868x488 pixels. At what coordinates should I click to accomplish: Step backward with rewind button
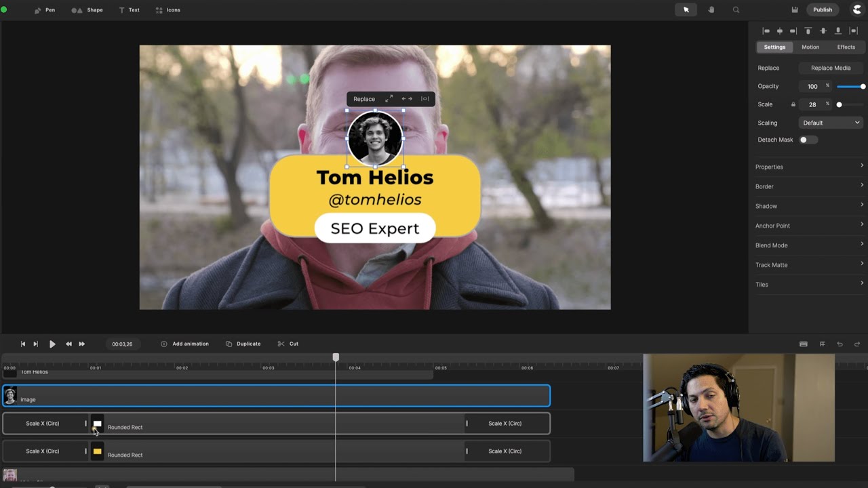(68, 344)
